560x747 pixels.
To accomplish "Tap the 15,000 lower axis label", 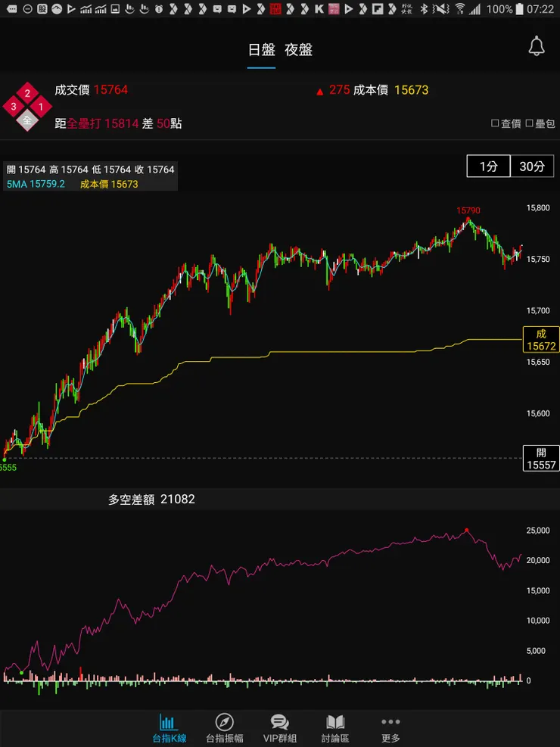I will coord(538,590).
